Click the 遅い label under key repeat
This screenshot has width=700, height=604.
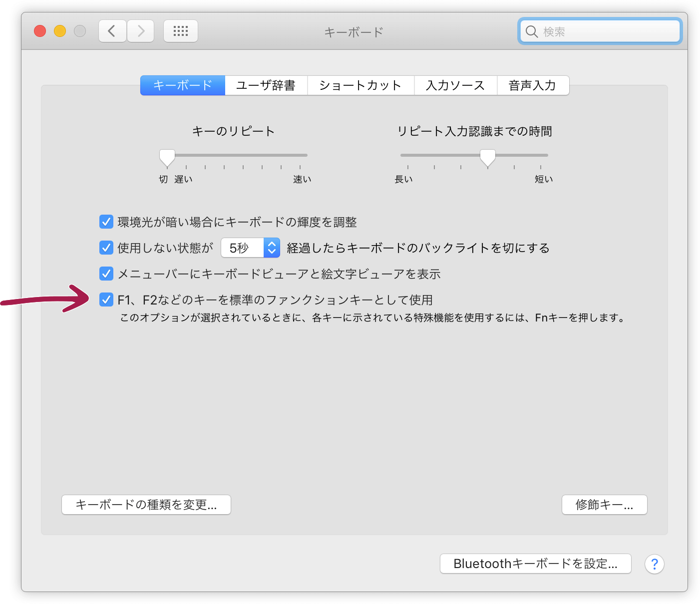click(x=183, y=179)
